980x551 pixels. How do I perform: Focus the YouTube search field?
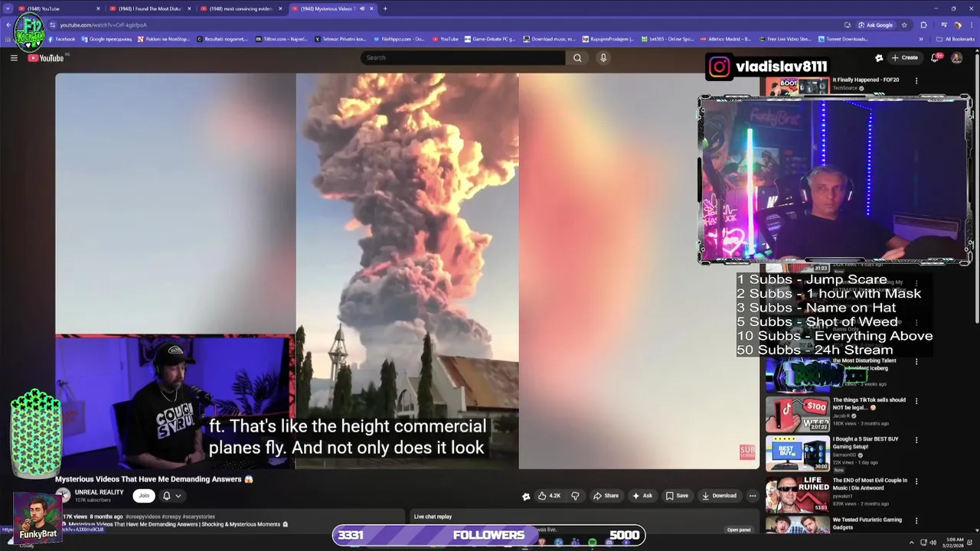(462, 57)
